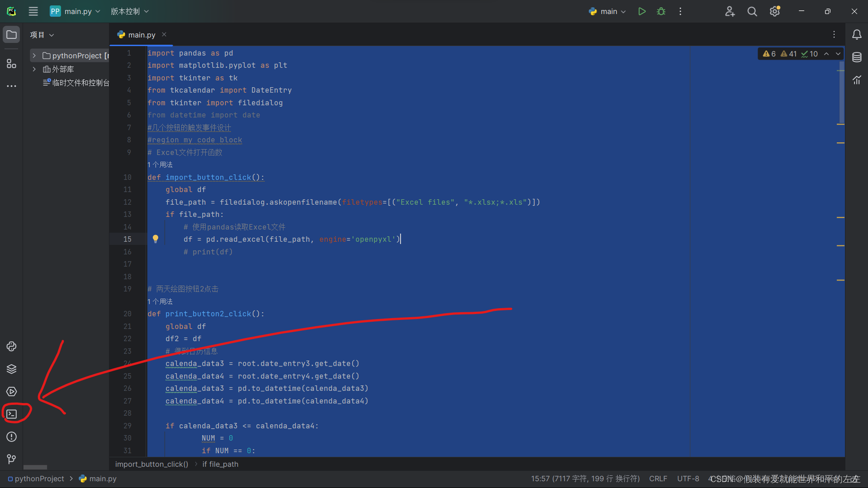
Task: Open Search Everywhere magnifier
Action: point(752,11)
